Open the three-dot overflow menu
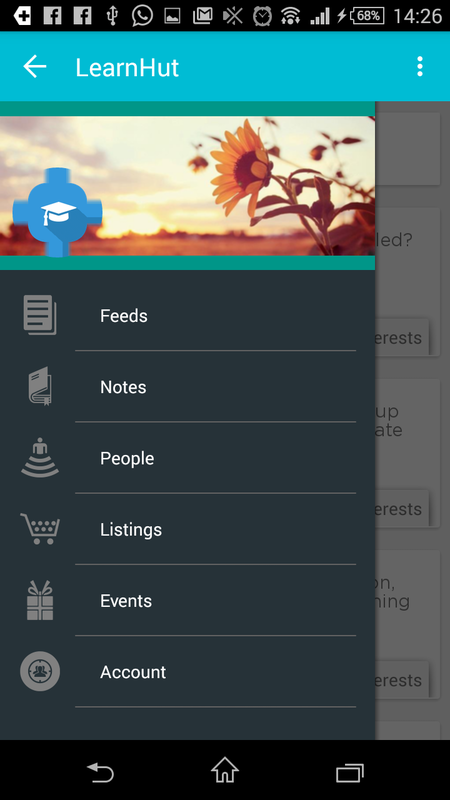Screen dimensions: 450x800 tap(419, 67)
